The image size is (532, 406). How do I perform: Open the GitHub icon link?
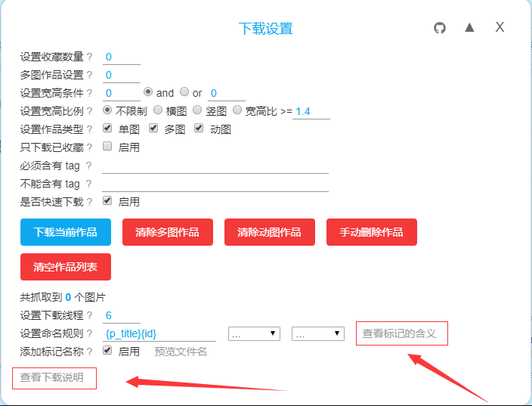440,28
